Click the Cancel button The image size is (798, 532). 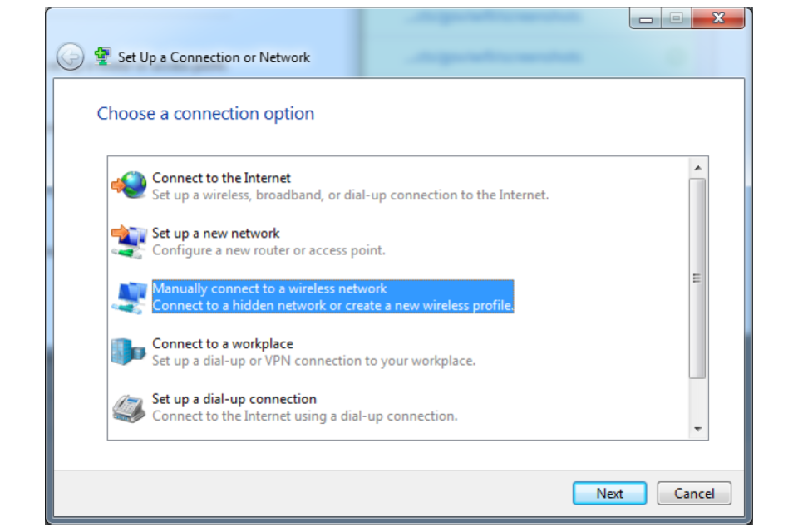click(694, 493)
